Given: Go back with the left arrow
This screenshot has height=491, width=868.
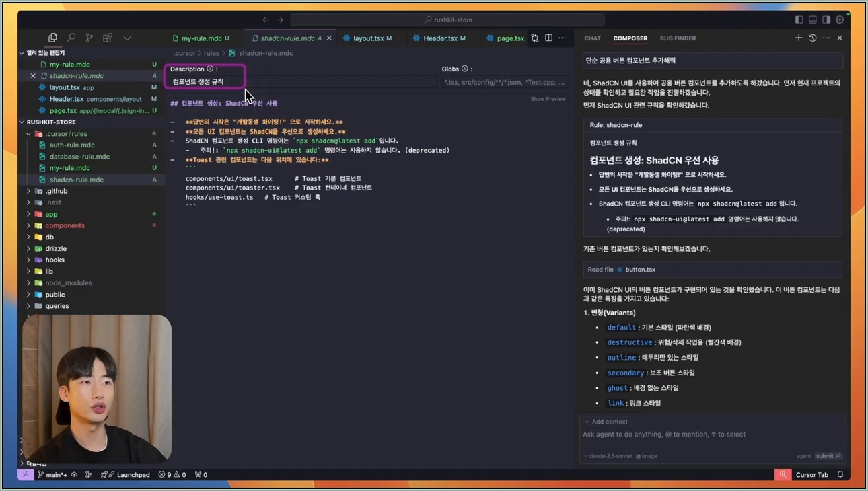Looking at the screenshot, I should coord(266,20).
